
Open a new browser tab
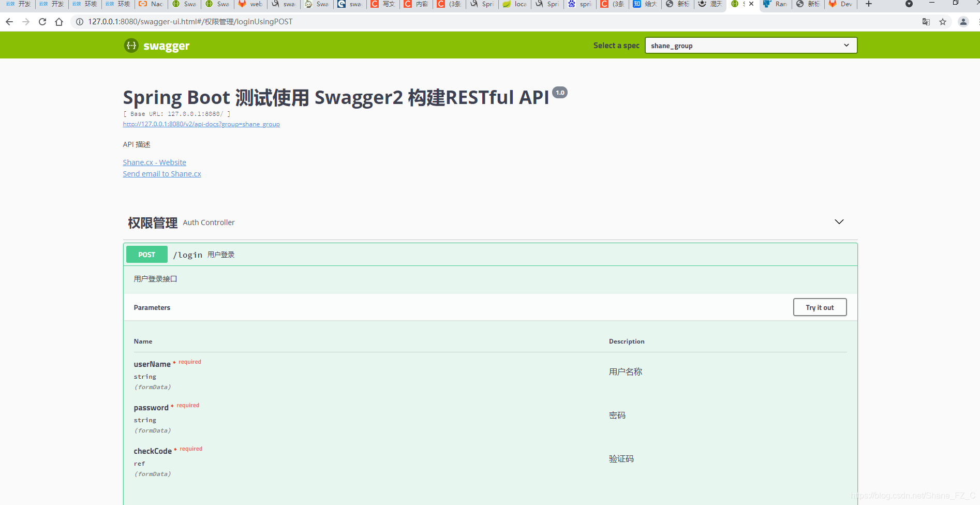tap(869, 4)
